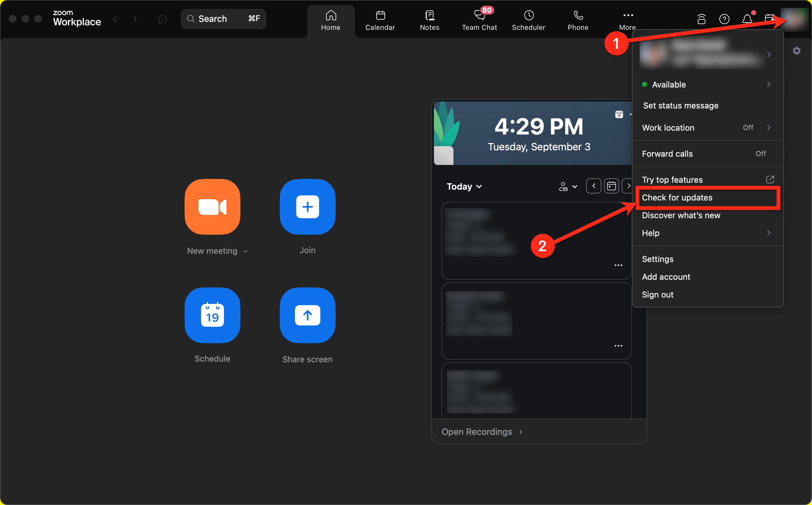Toggle Forward calls setting
Viewport: 812px width, 505px height.
[x=707, y=154]
